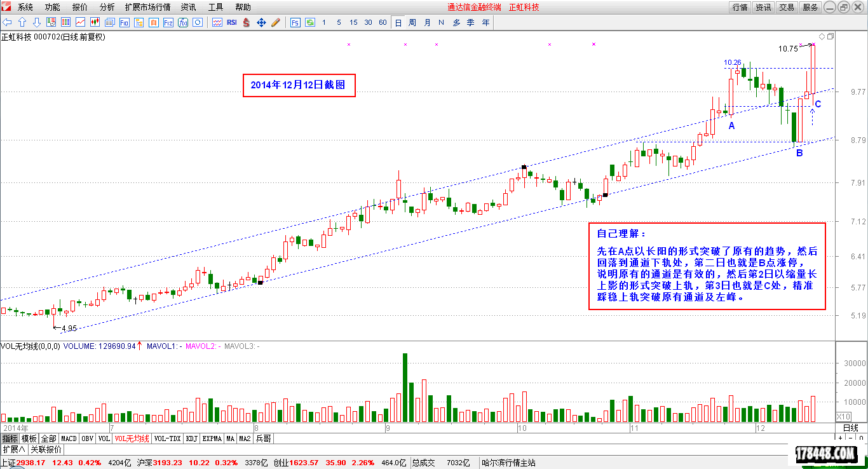The width and height of the screenshot is (868, 469).
Task: Select the EXPMA indicator tab
Action: [x=212, y=438]
